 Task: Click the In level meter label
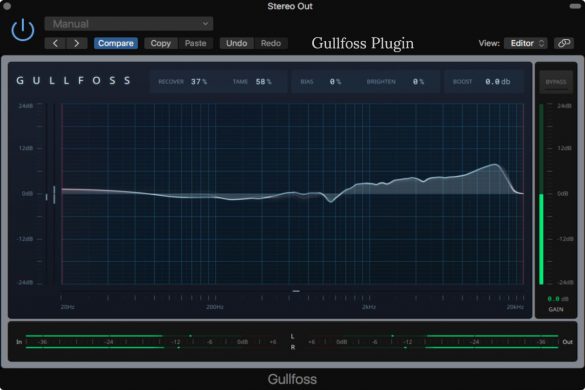pyautogui.click(x=19, y=342)
